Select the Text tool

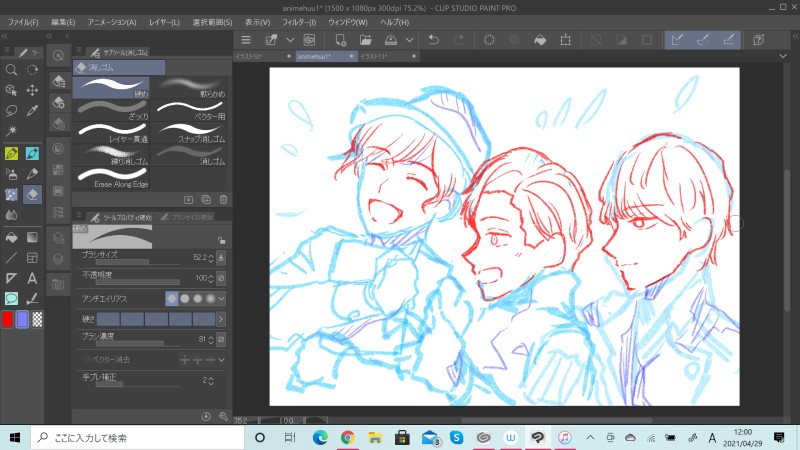tap(32, 278)
